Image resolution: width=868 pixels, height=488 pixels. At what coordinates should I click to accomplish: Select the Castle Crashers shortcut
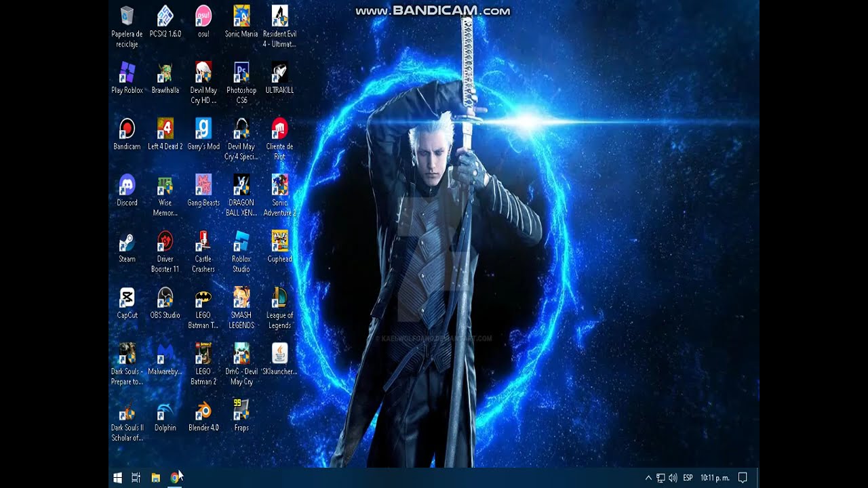coord(203,251)
